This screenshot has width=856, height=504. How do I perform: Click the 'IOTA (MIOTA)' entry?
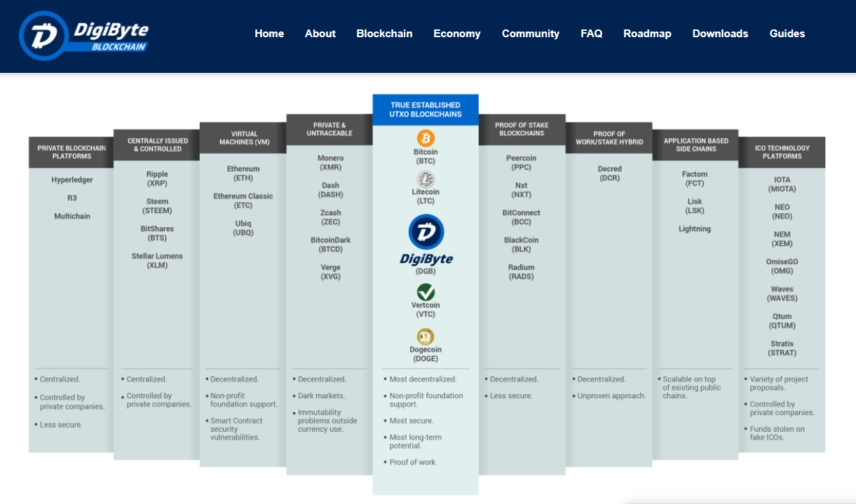[782, 184]
